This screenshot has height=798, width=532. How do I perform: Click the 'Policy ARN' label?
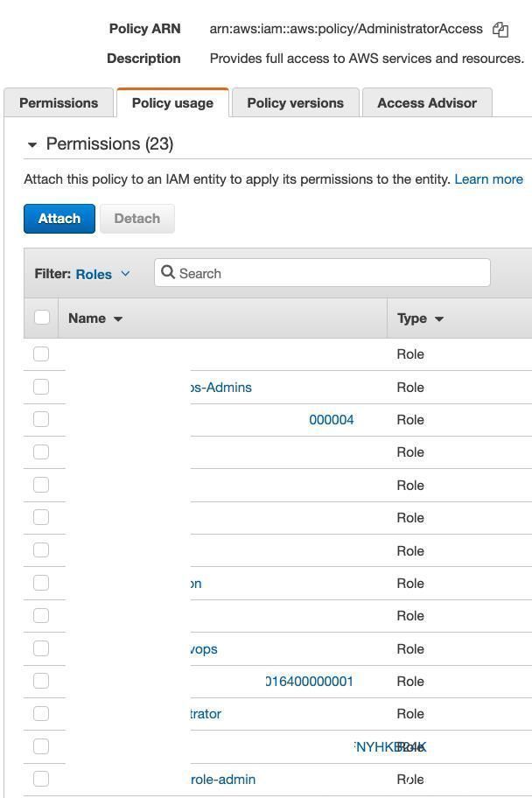[x=145, y=29]
